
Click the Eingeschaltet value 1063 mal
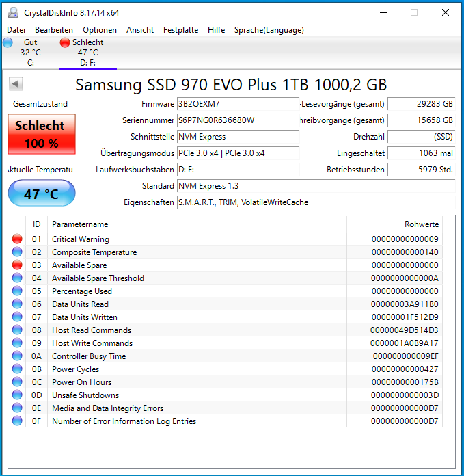(x=421, y=153)
